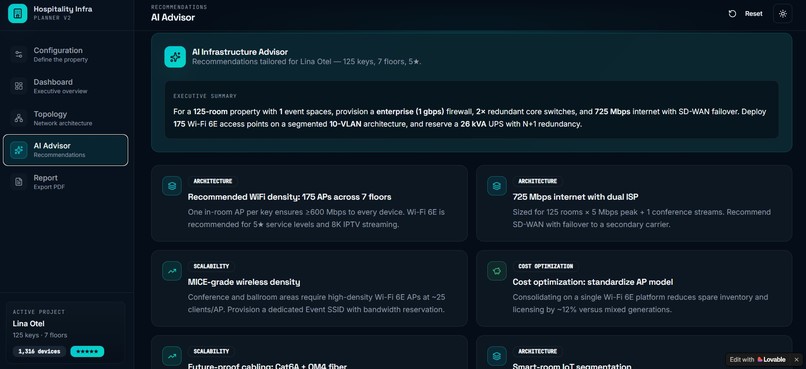Click the '125 keys · 7 floors' text

pos(40,335)
